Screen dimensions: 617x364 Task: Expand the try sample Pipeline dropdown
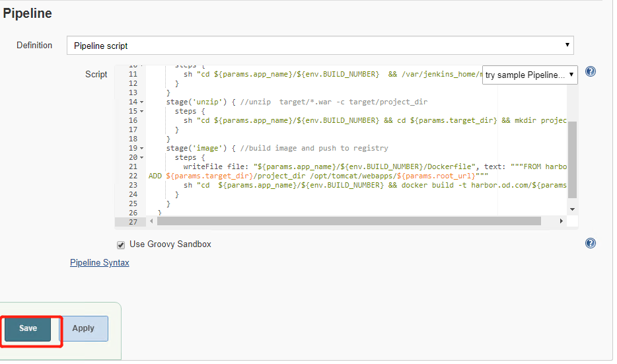530,75
